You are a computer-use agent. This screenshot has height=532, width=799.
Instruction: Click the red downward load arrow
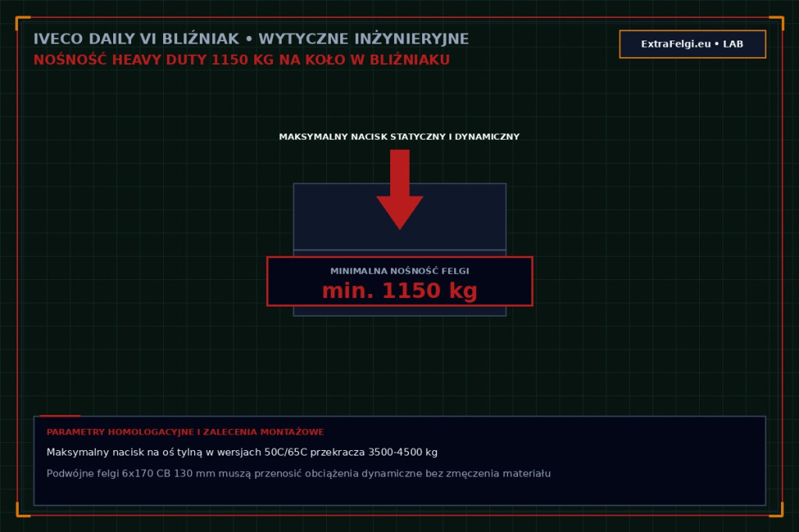click(x=399, y=189)
